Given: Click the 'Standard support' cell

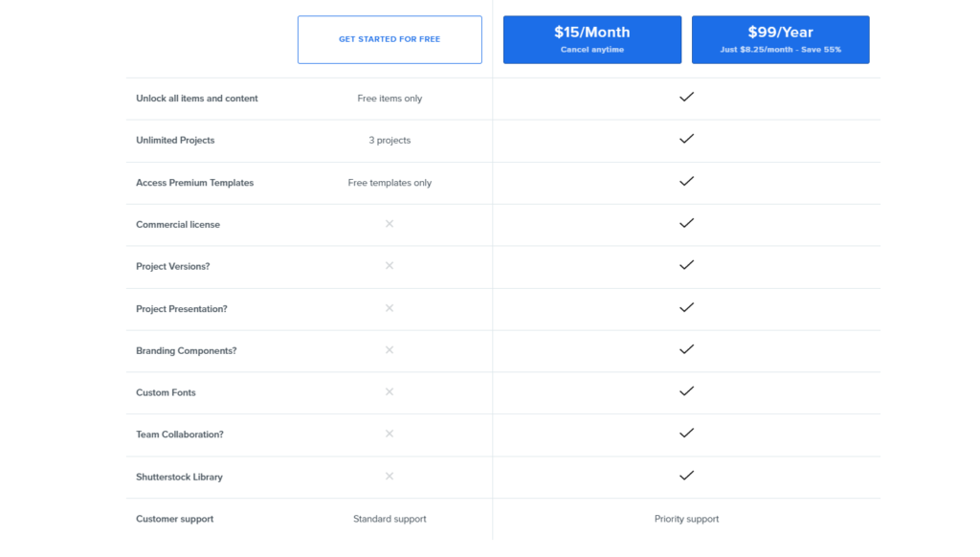Looking at the screenshot, I should coord(390,519).
